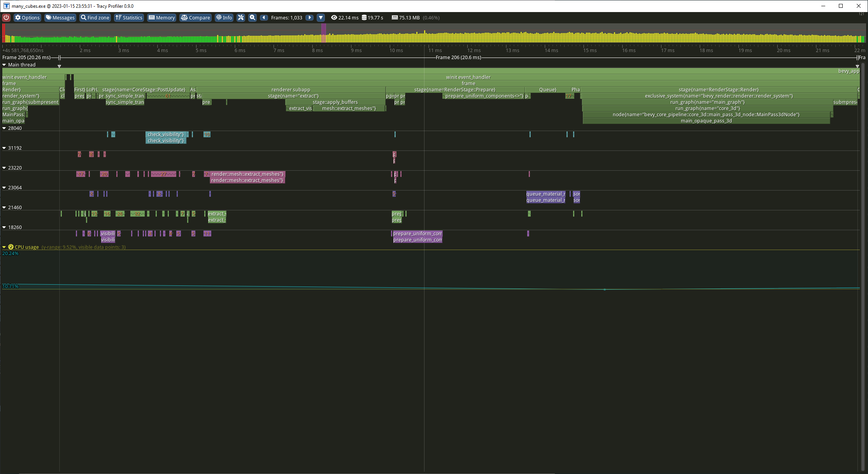This screenshot has height=474, width=868.
Task: Toggle thread 21460 row visibility
Action: pyautogui.click(x=4, y=208)
